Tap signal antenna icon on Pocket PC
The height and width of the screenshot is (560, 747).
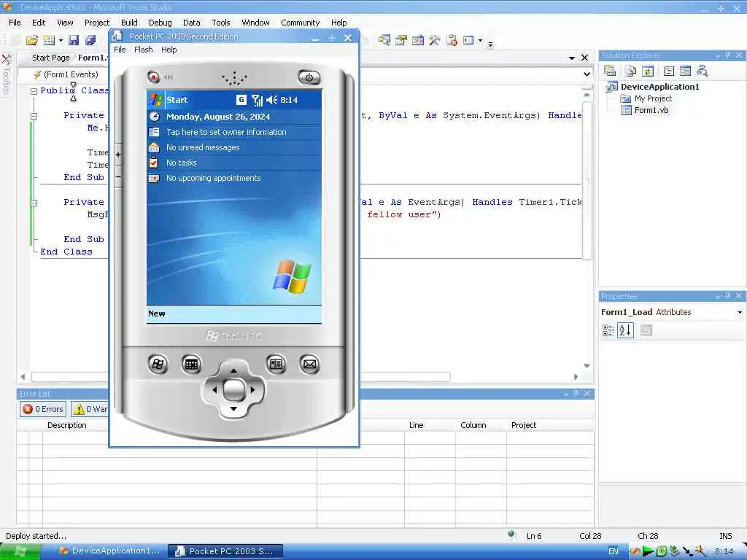click(258, 99)
